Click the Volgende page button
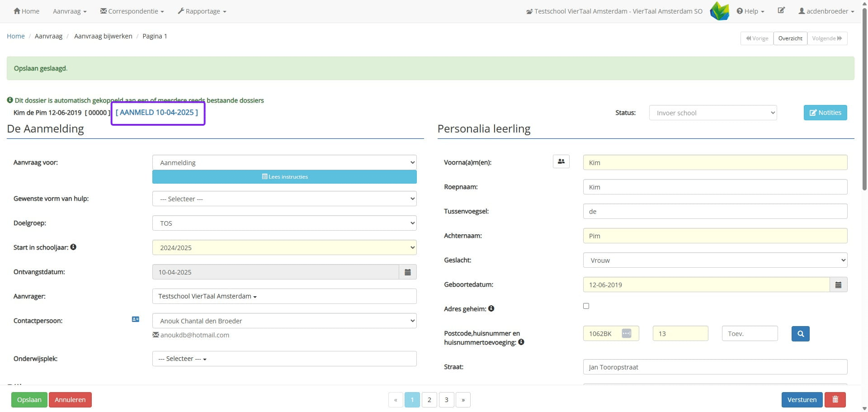The width and height of the screenshot is (868, 412). [x=827, y=38]
